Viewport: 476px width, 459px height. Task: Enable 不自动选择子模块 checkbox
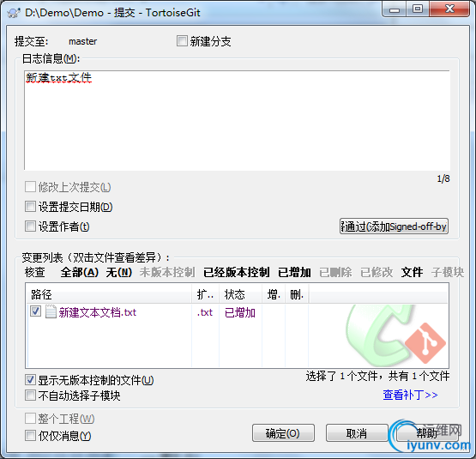[30, 396]
